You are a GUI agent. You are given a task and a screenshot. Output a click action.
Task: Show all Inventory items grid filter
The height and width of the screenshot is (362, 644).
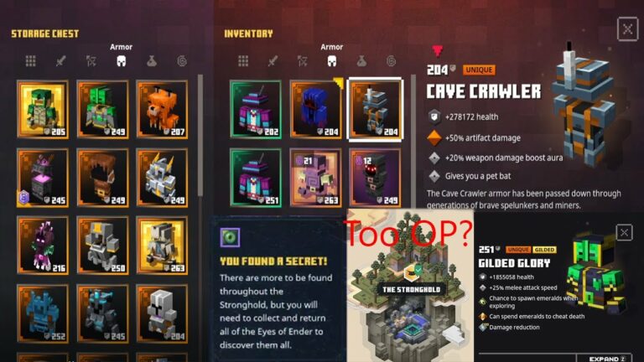[x=243, y=61]
